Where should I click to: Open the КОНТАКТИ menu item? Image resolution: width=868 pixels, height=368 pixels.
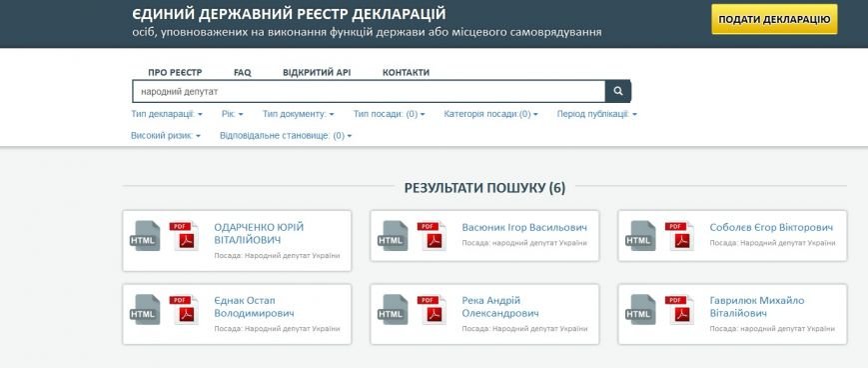pyautogui.click(x=406, y=73)
